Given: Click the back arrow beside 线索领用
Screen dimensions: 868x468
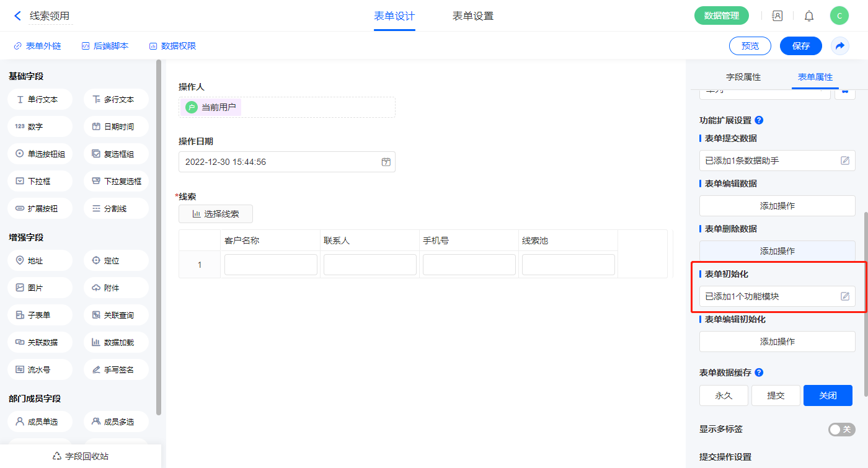Looking at the screenshot, I should (17, 16).
